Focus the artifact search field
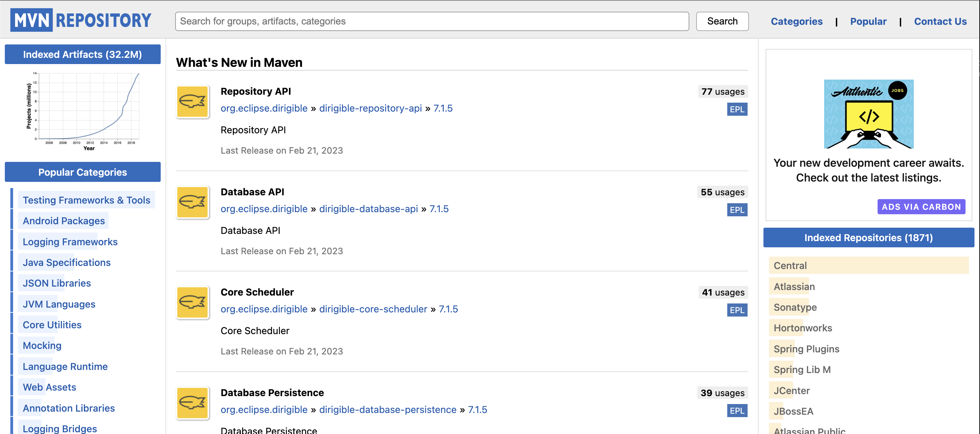This screenshot has width=980, height=434. pyautogui.click(x=432, y=21)
